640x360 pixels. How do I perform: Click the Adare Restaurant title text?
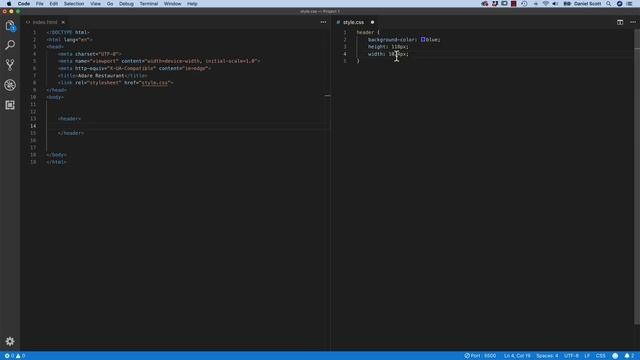[x=100, y=76]
